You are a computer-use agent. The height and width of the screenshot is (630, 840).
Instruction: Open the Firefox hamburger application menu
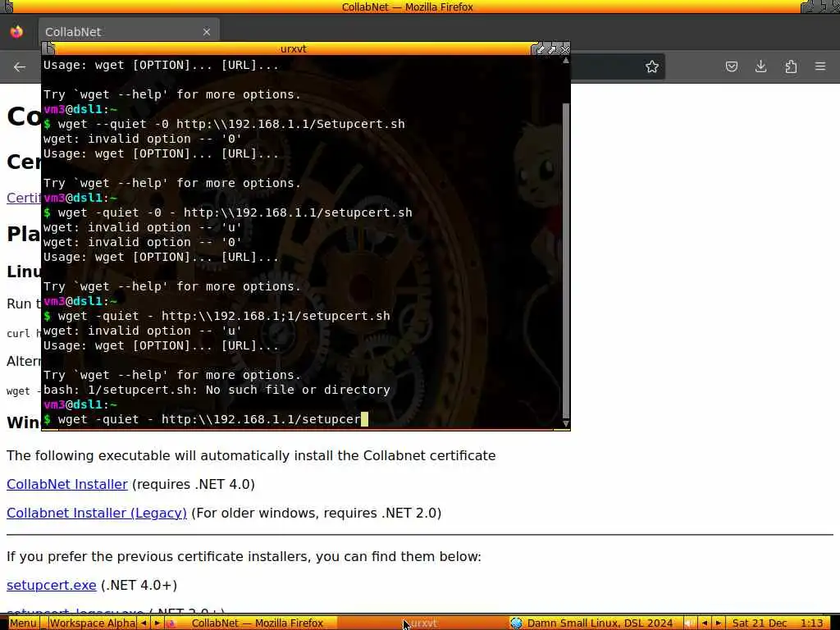[820, 67]
